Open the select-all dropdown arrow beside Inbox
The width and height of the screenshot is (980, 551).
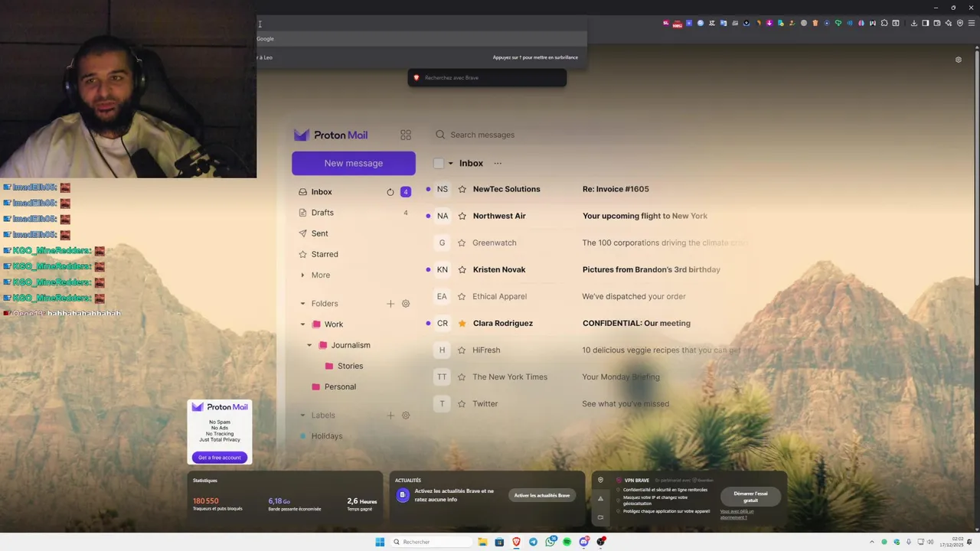tap(450, 163)
